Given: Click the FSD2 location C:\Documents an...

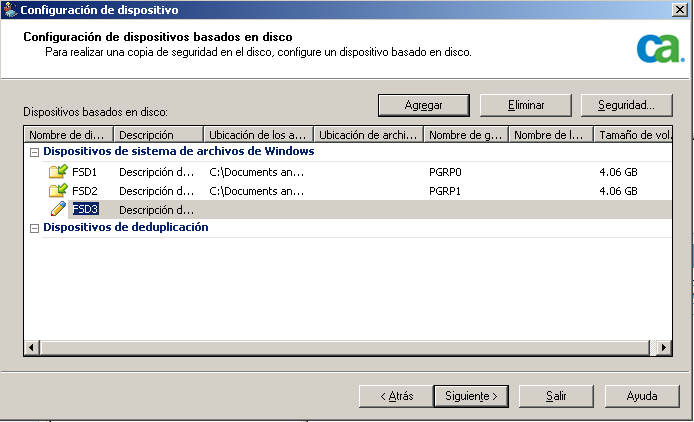Looking at the screenshot, I should (256, 191).
